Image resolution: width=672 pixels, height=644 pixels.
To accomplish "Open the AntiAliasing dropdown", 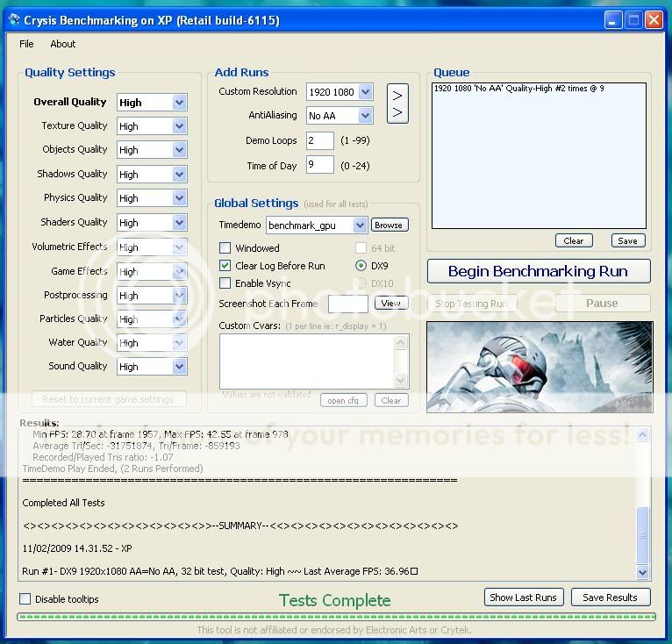I will tap(366, 115).
